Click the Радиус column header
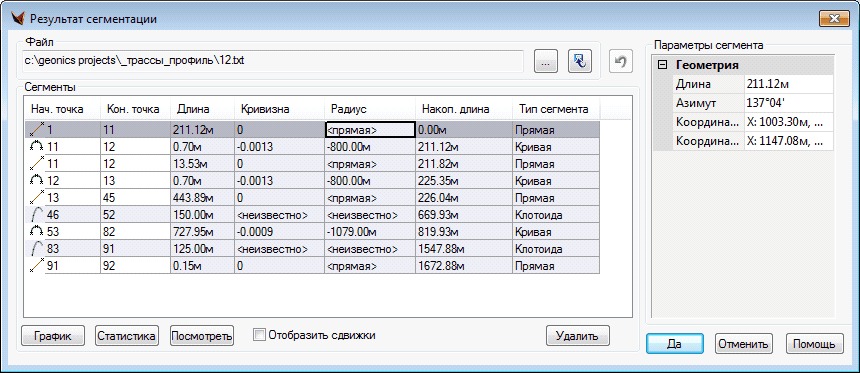Viewport: 860px width, 373px height. coord(370,109)
